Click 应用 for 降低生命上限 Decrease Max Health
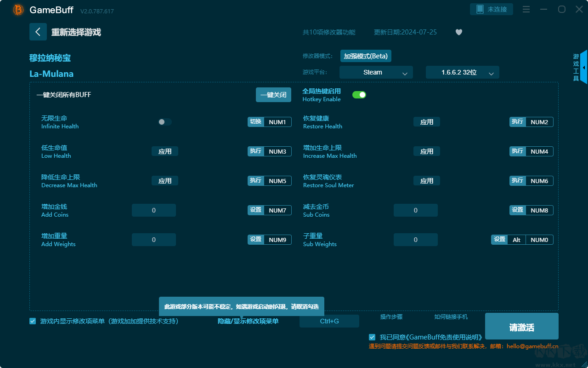The image size is (588, 368). (165, 181)
